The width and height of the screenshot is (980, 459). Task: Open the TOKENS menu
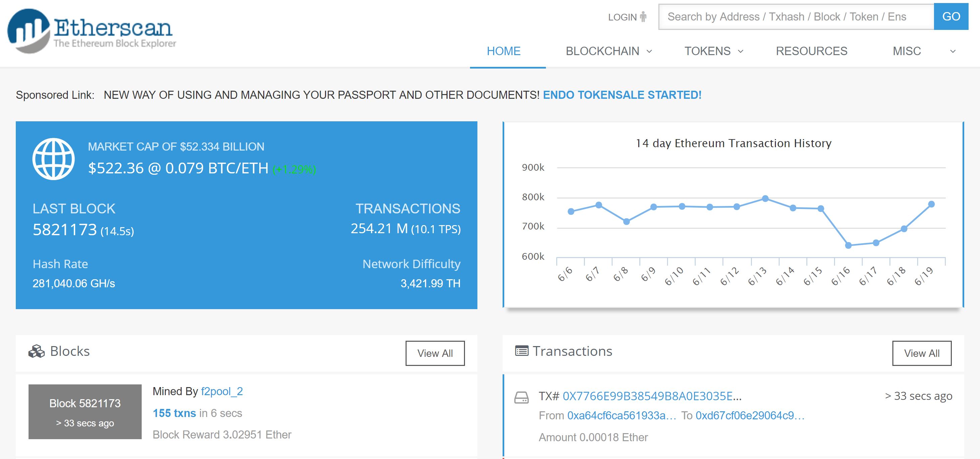(707, 51)
